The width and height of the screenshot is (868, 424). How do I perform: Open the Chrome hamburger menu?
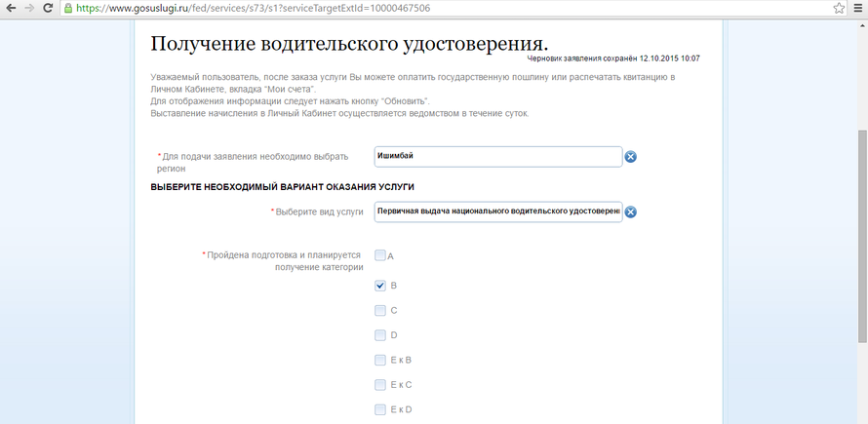tap(857, 8)
